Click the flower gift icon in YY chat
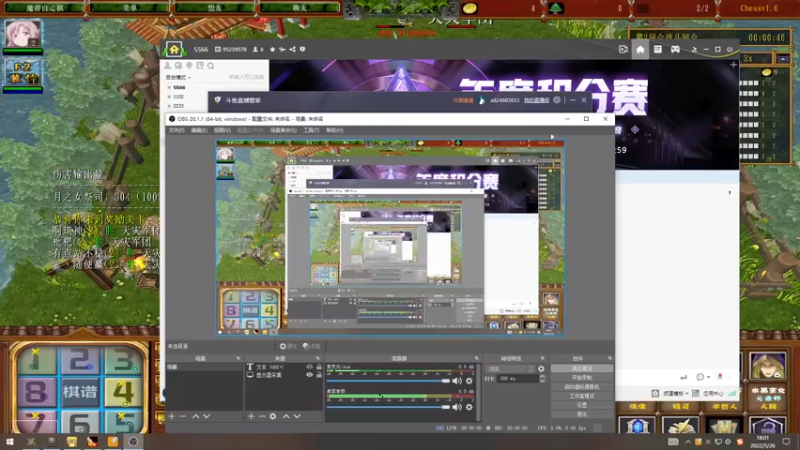The image size is (800, 450). point(720,377)
